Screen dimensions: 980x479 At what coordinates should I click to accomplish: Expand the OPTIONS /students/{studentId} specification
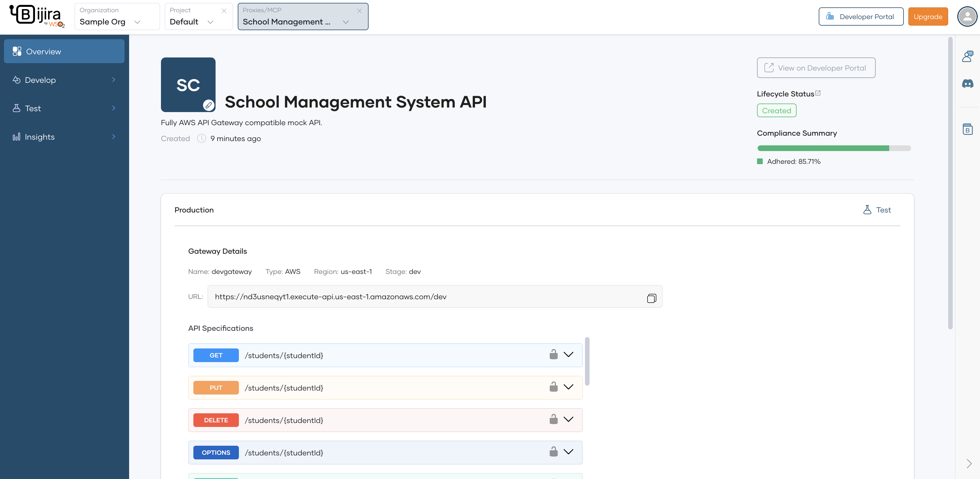[568, 452]
